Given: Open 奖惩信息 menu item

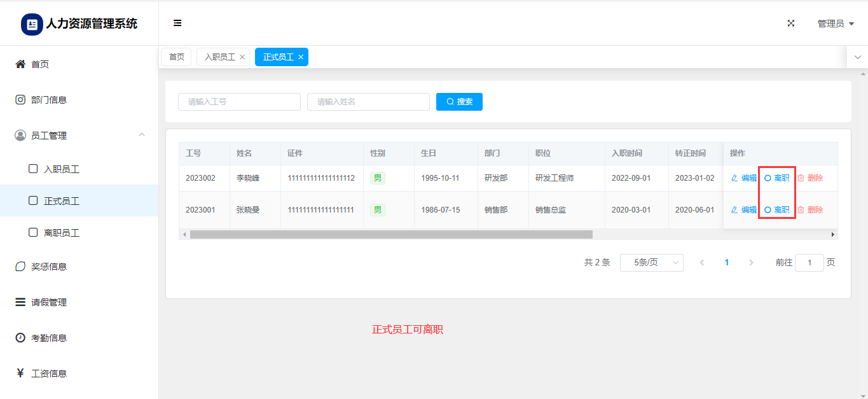Looking at the screenshot, I should (x=49, y=267).
